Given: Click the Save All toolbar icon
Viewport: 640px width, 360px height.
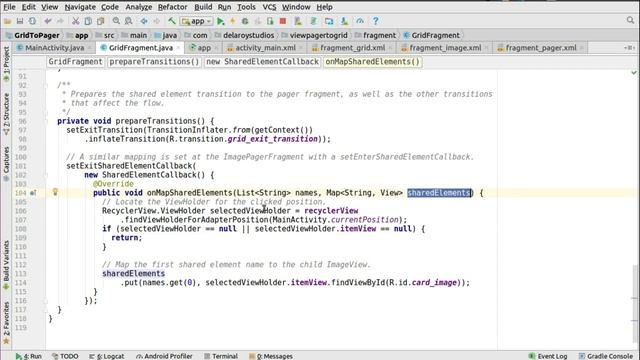Looking at the screenshot, I should tap(20, 21).
